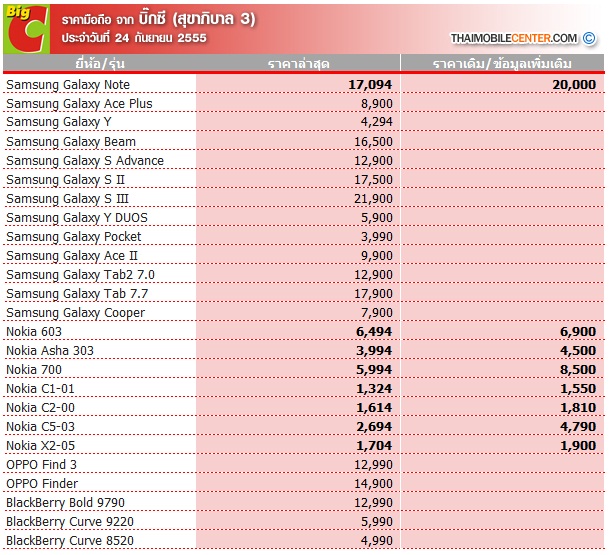Select the 6,900 original price

click(578, 332)
